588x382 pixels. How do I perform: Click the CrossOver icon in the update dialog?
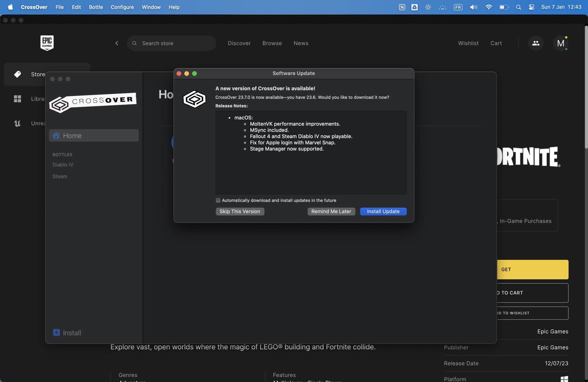pyautogui.click(x=194, y=99)
